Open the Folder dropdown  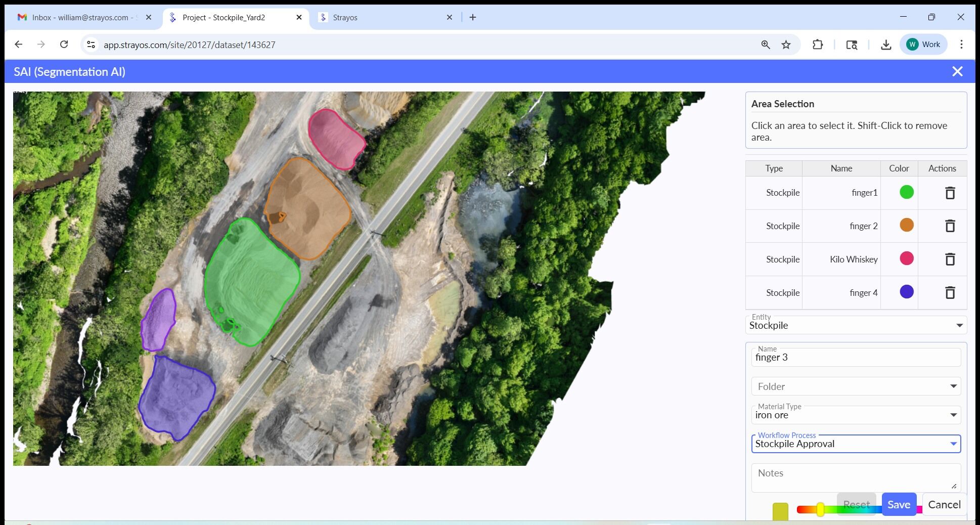pyautogui.click(x=856, y=386)
